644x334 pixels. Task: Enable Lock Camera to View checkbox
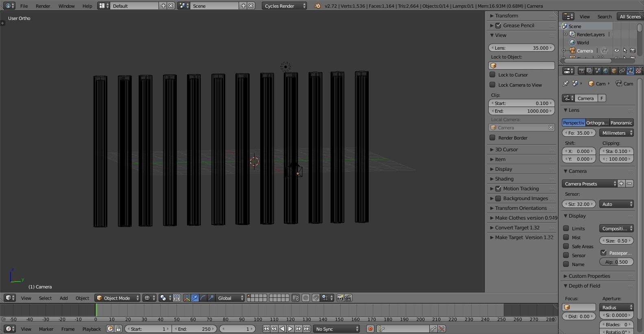pos(492,85)
